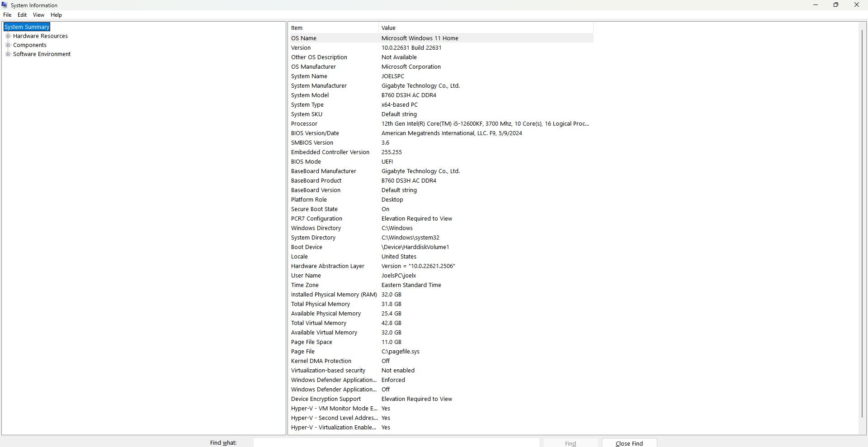Click the Item column header

click(333, 28)
